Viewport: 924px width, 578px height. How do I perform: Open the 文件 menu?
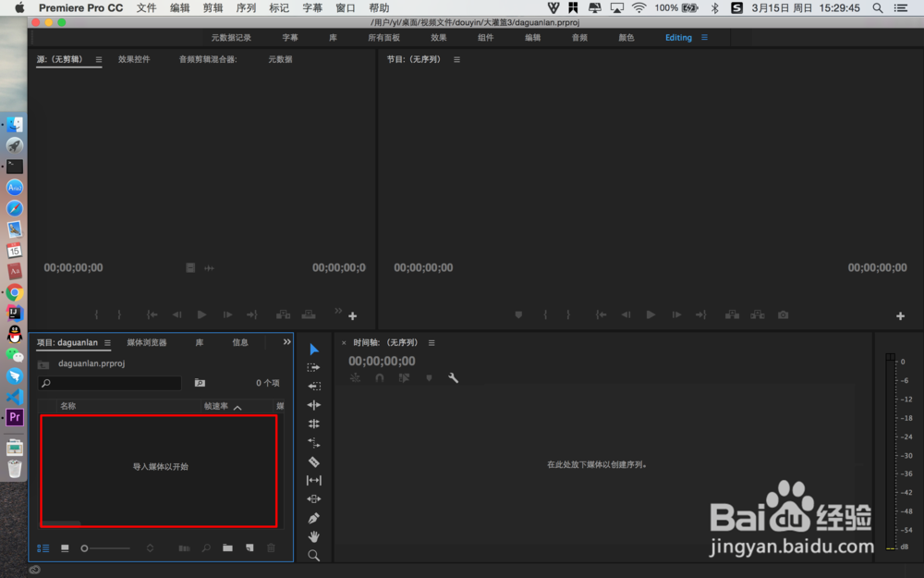pyautogui.click(x=146, y=7)
